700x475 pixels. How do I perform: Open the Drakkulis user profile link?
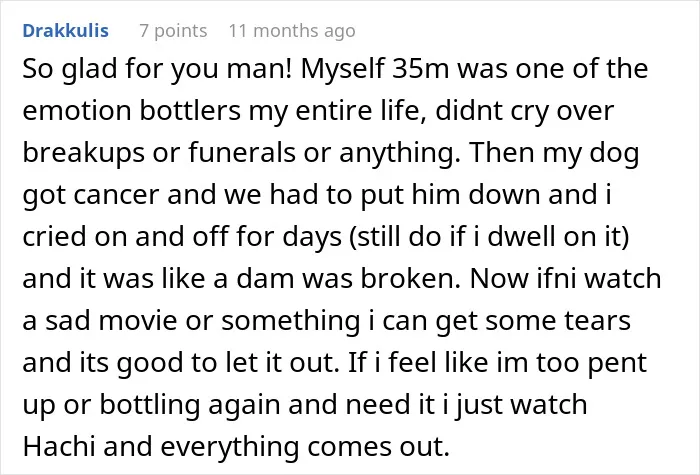(66, 31)
